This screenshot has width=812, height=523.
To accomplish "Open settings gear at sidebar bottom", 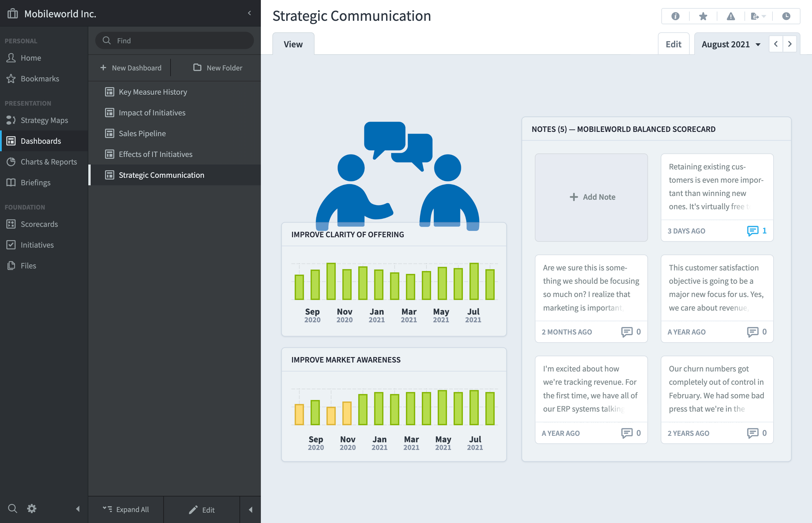I will click(31, 508).
